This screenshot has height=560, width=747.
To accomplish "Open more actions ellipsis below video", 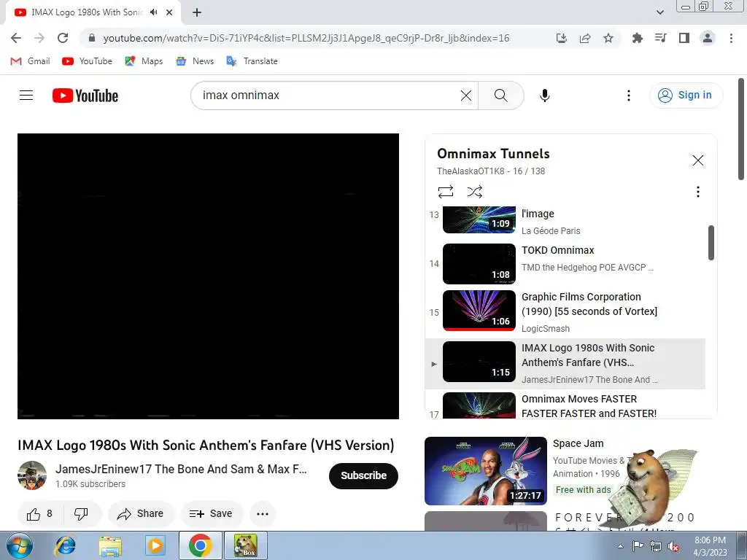I will 263,514.
